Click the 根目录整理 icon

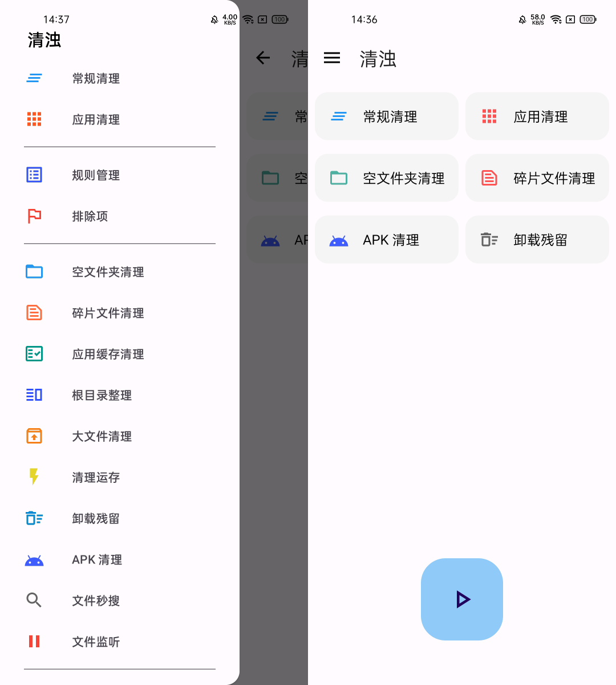(34, 395)
